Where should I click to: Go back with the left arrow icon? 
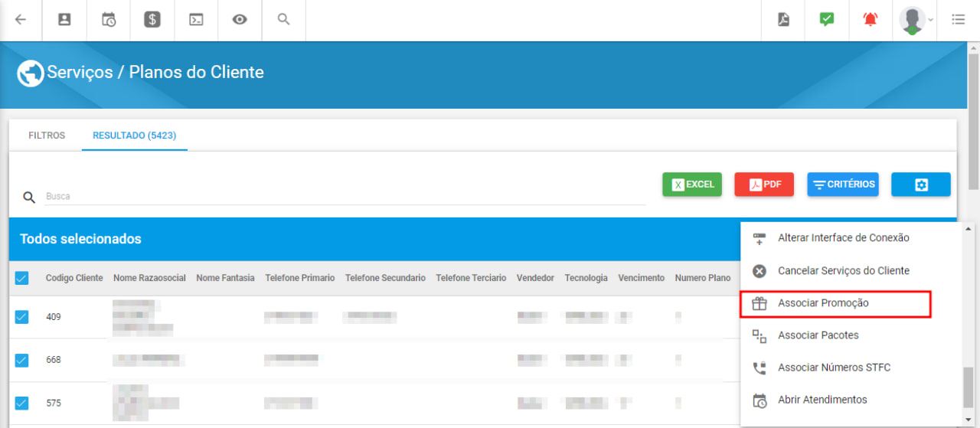coord(21,20)
